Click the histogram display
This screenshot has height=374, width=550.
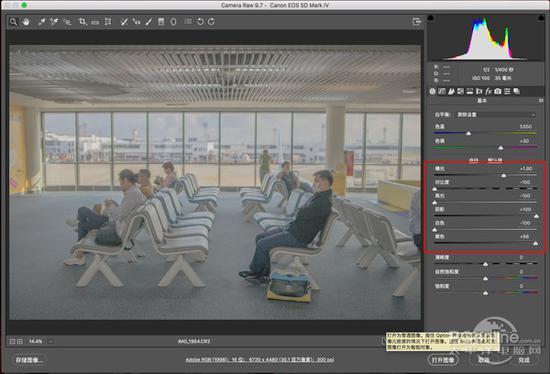click(486, 38)
